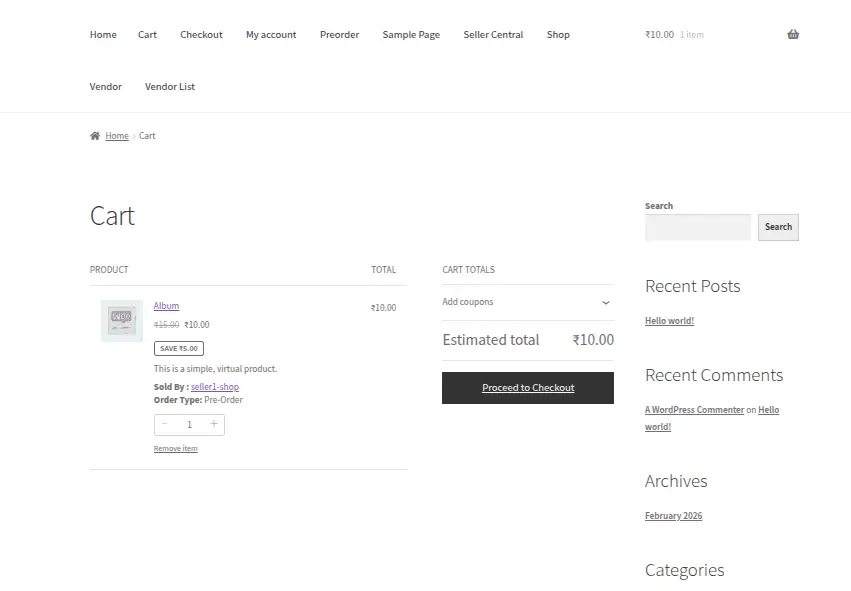851x591 pixels.
Task: Open the Shop menu item
Action: coord(558,35)
